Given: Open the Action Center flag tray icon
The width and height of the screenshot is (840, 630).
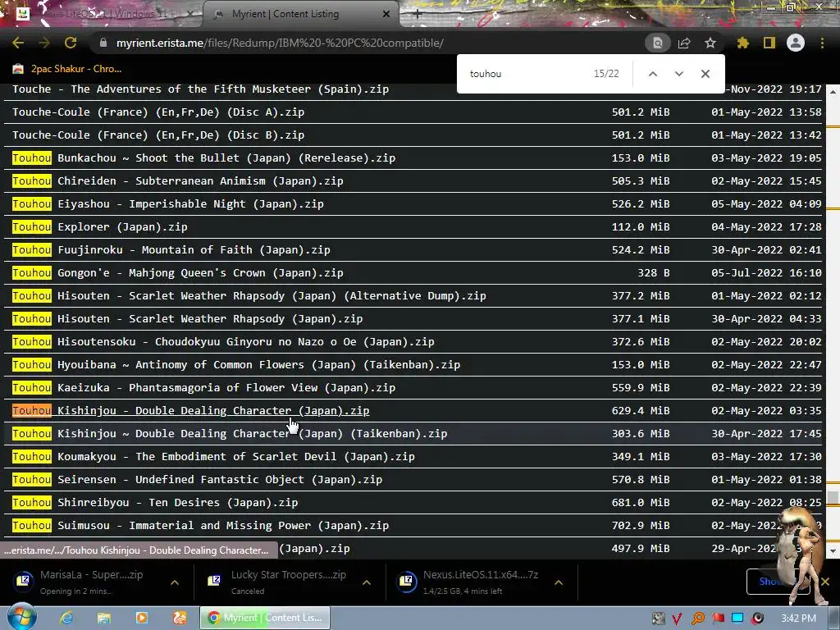Looking at the screenshot, I should pyautogui.click(x=718, y=619).
